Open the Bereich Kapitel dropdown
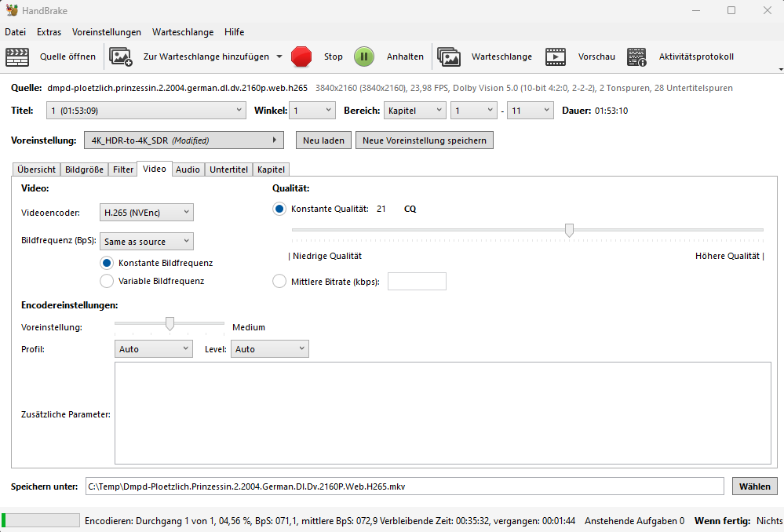Image resolution: width=784 pixels, height=532 pixels. [x=414, y=111]
